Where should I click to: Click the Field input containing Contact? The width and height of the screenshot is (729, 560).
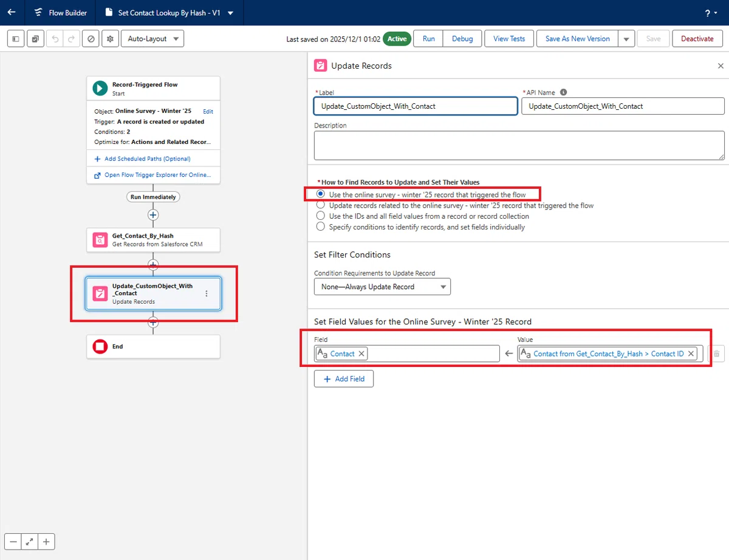click(407, 353)
